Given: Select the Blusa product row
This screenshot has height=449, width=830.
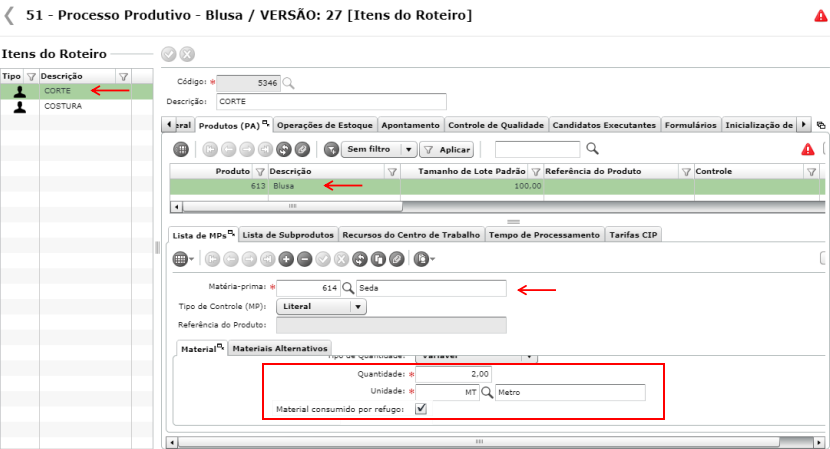Looking at the screenshot, I should pos(497,186).
